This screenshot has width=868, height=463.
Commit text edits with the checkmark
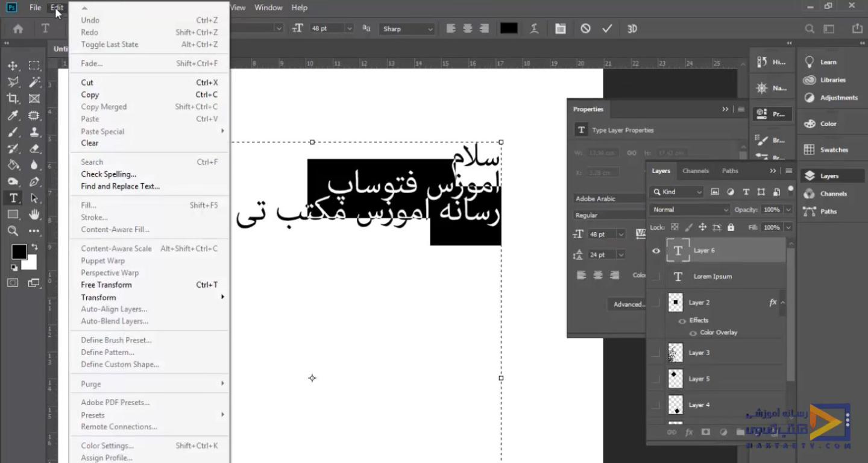607,28
